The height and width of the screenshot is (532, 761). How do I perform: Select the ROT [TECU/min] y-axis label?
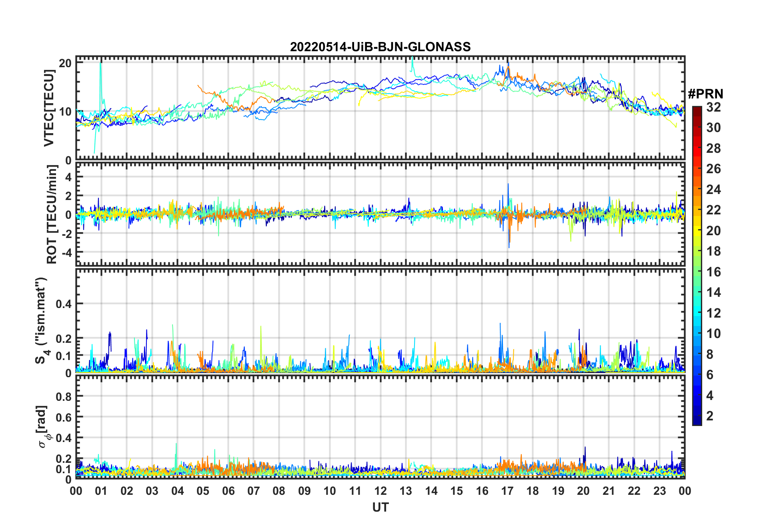coord(52,214)
